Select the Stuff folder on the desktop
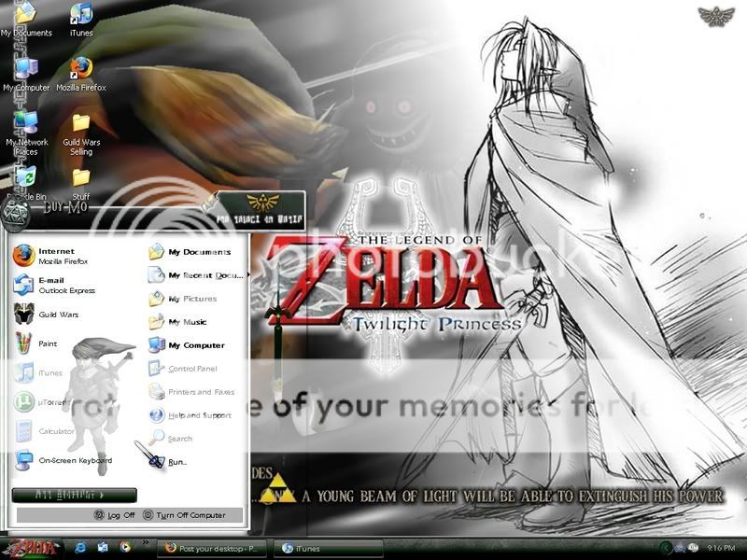 tap(81, 183)
